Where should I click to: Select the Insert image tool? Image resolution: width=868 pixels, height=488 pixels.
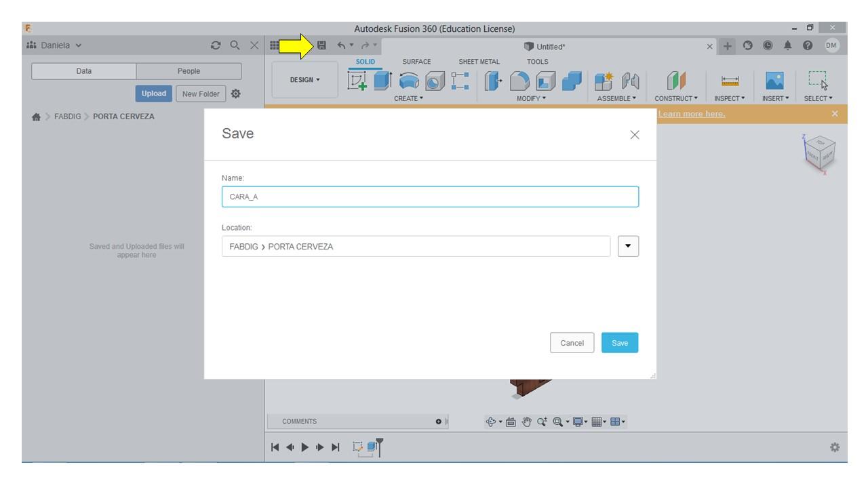point(775,81)
